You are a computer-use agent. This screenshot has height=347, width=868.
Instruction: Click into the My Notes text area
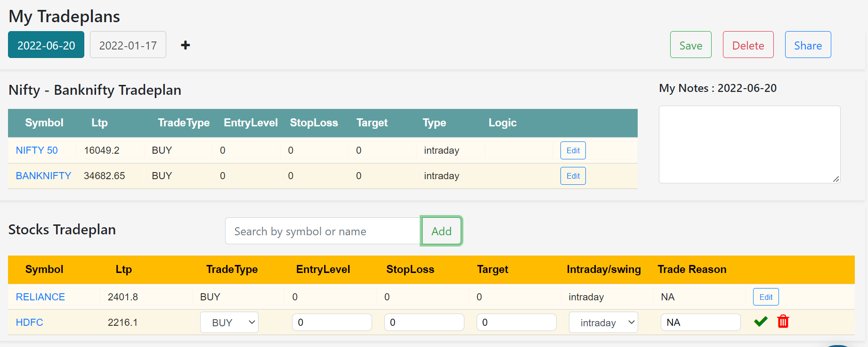750,144
